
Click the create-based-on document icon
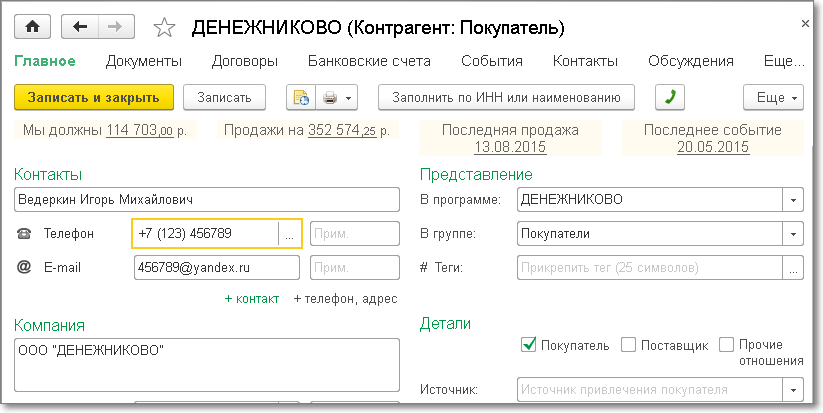300,97
